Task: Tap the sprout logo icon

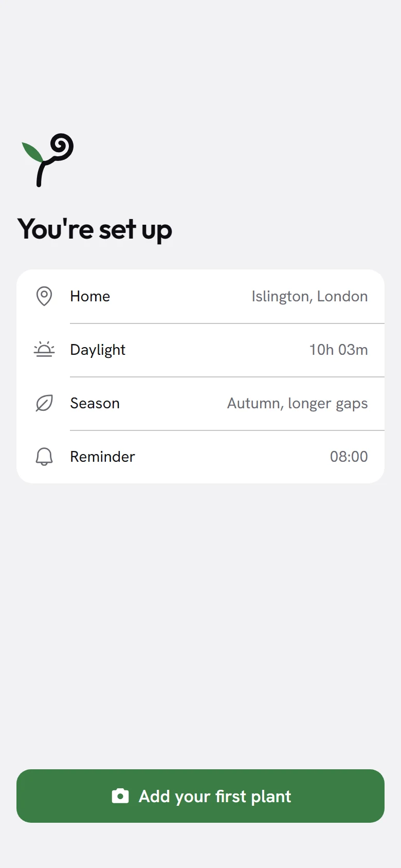Action: click(48, 160)
